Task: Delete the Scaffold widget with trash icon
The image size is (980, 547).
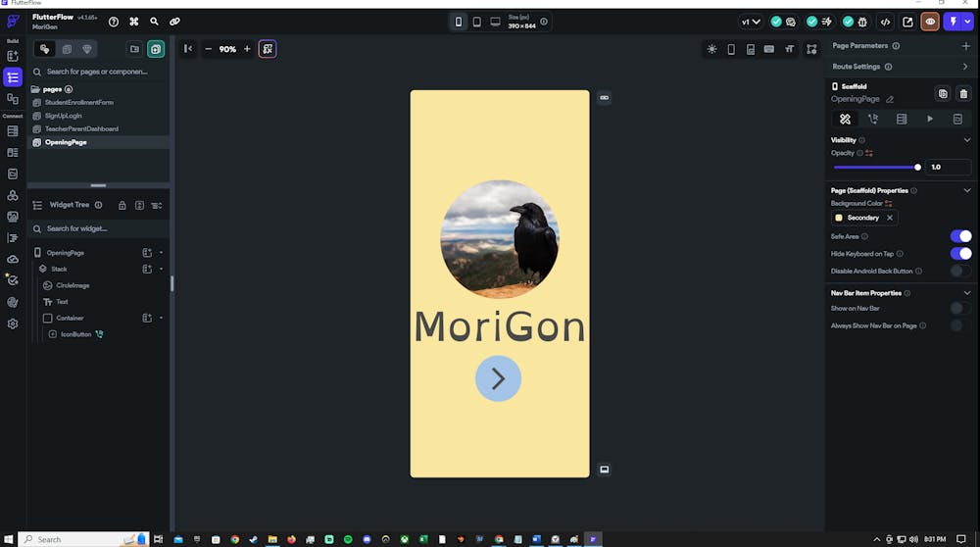Action: coord(963,94)
